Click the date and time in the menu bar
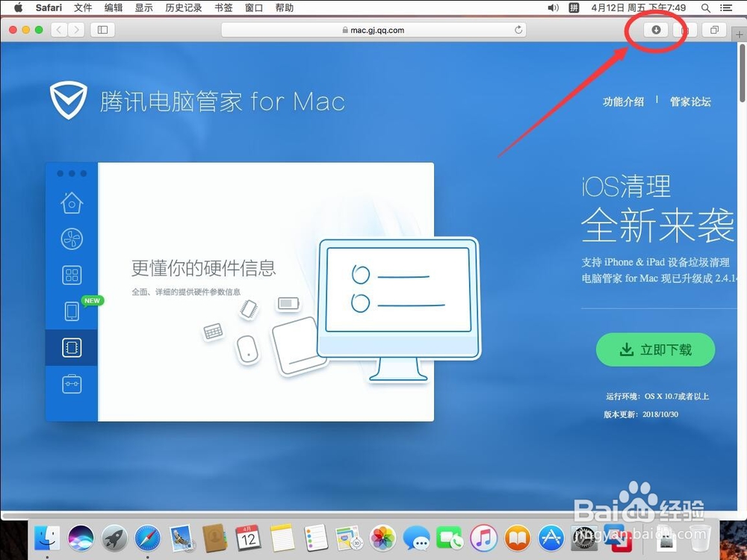The width and height of the screenshot is (747, 560). [639, 7]
